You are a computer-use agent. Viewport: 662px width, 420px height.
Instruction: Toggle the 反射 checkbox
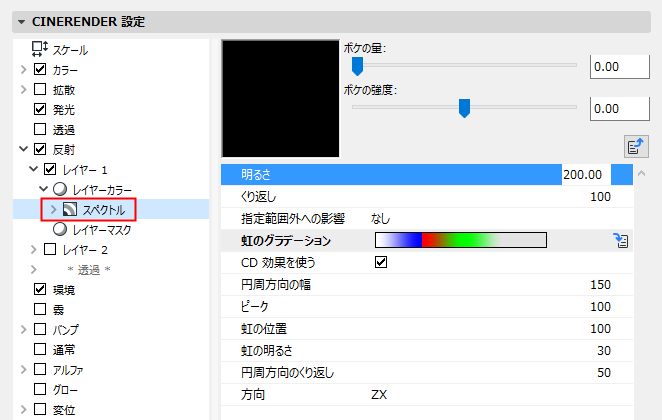(x=40, y=149)
